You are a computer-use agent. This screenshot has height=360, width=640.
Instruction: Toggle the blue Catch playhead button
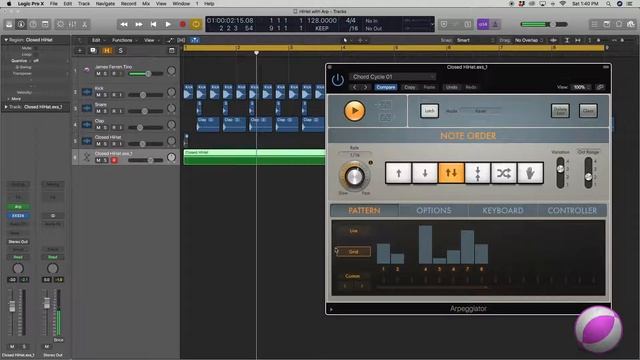tap(195, 40)
